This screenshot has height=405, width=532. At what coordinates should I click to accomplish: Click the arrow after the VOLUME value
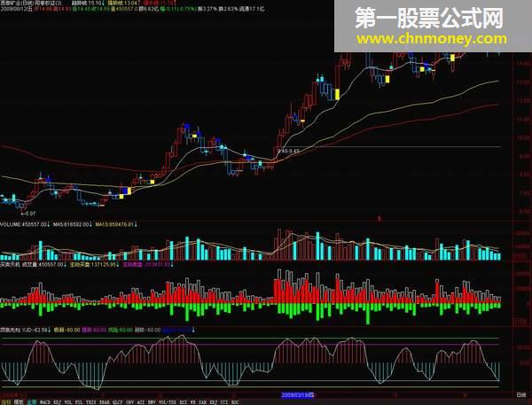49,224
